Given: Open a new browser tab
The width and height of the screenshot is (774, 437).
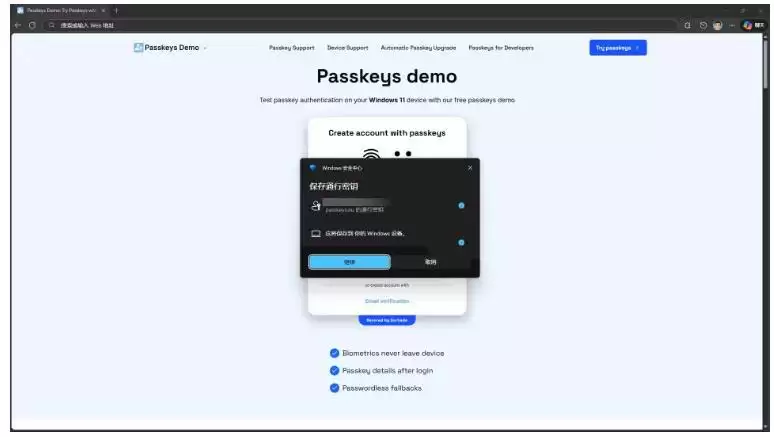Looking at the screenshot, I should click(116, 10).
